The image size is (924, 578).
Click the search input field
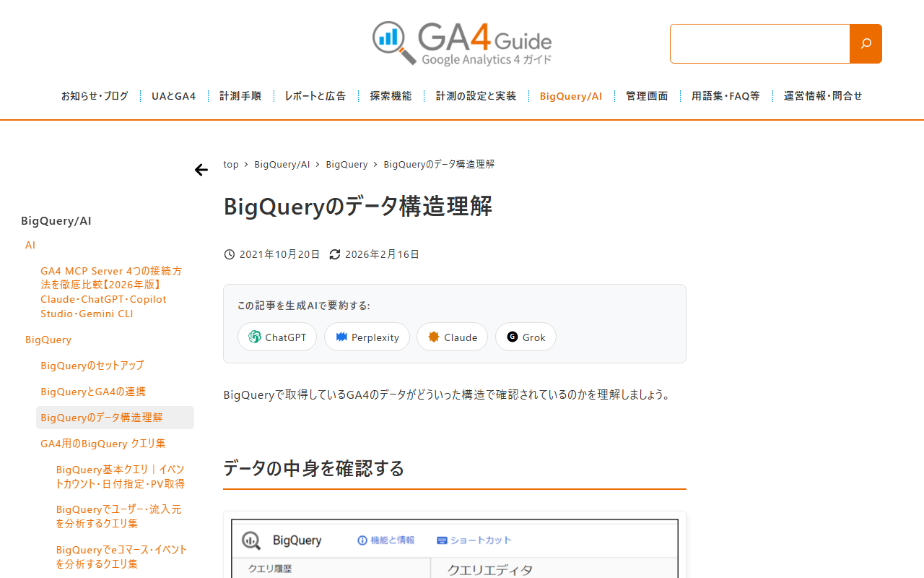click(760, 43)
